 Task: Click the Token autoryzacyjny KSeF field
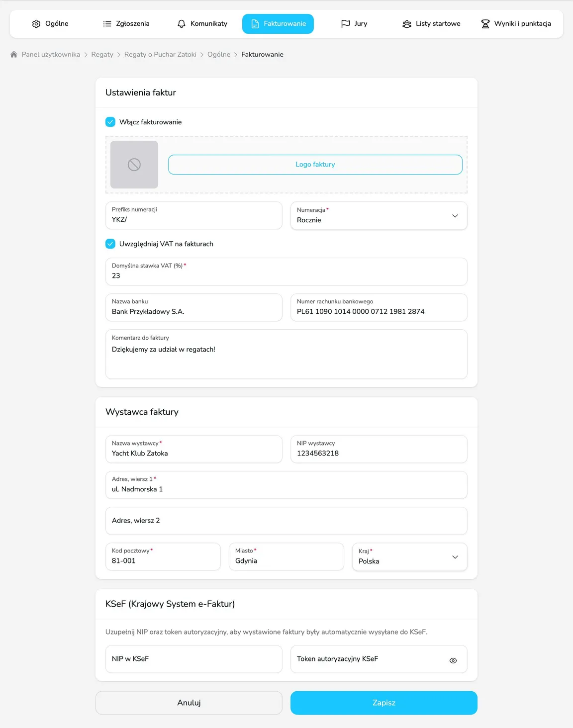[x=379, y=659]
